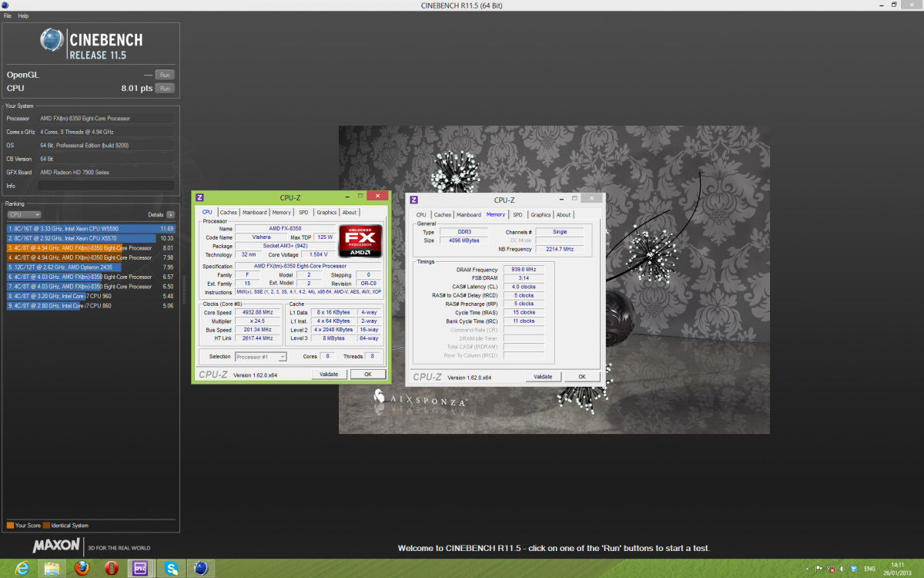This screenshot has height=578, width=924.
Task: Click the Cinebench Release 11.5 logo
Action: tap(92, 45)
